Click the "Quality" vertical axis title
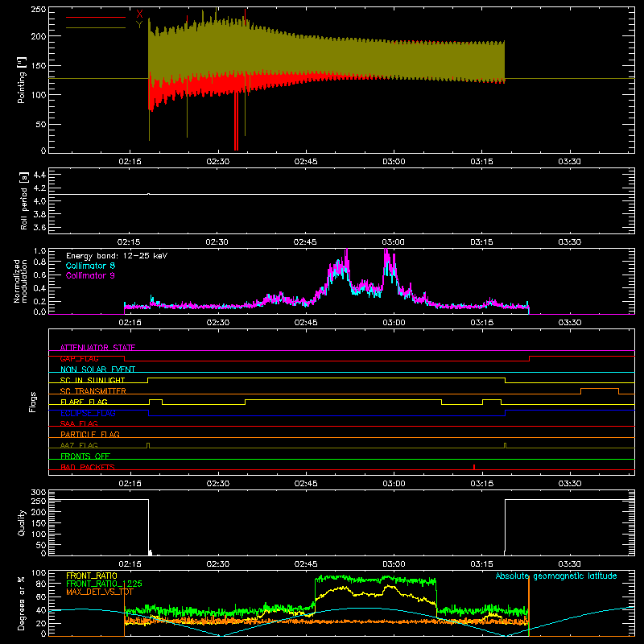Screen dimensions: 644x644 tap(22, 522)
